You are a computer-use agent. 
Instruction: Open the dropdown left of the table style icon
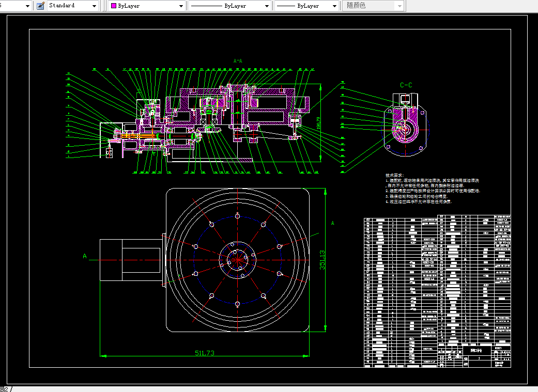point(27,6)
